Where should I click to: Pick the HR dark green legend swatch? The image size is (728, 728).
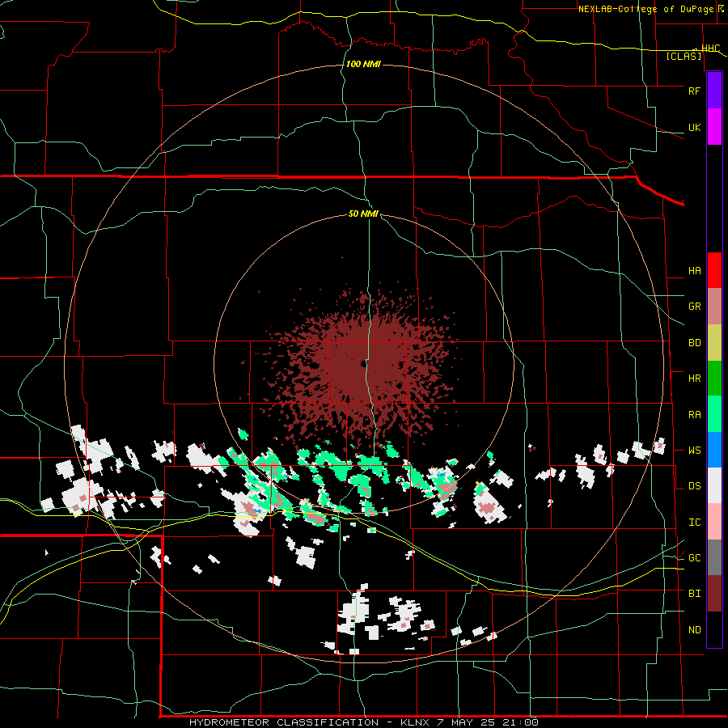point(714,379)
